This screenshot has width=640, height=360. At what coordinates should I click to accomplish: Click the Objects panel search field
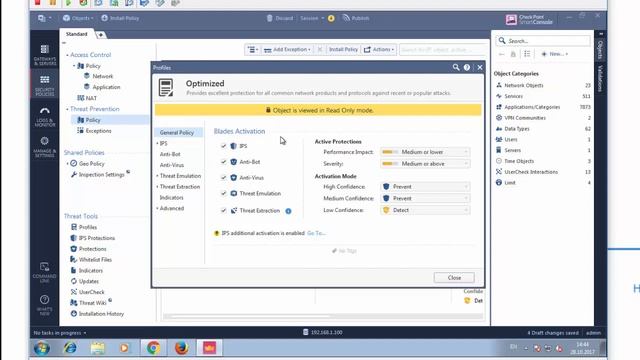coord(543,41)
